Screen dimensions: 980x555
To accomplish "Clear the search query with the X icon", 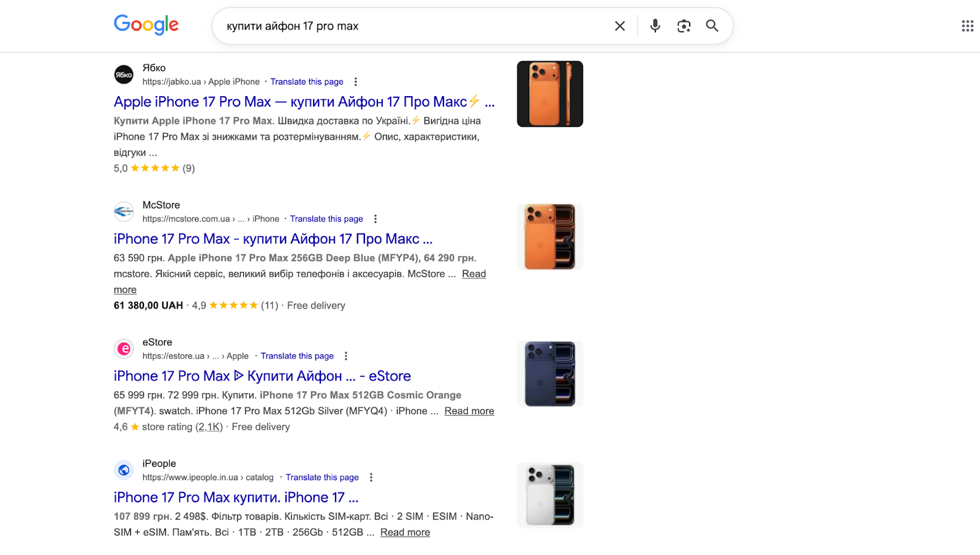I will click(x=620, y=26).
